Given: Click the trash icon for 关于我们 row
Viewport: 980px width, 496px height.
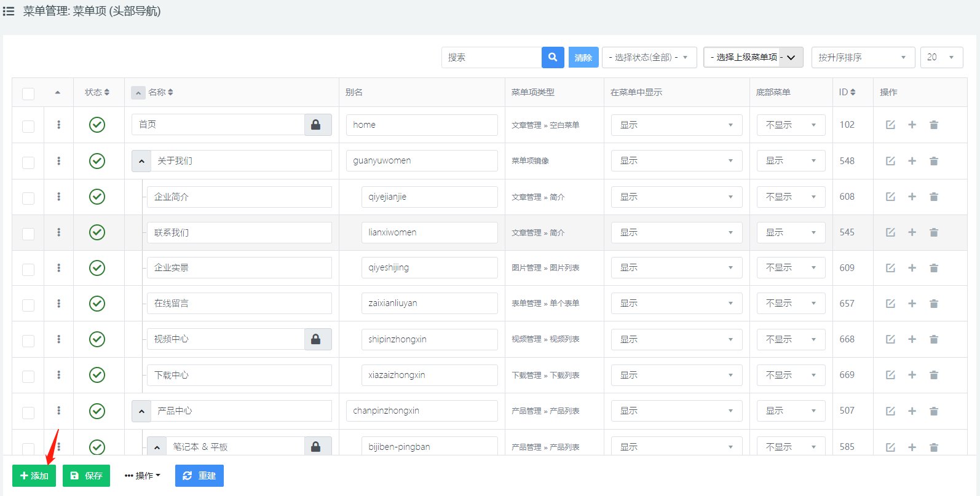Looking at the screenshot, I should (933, 161).
